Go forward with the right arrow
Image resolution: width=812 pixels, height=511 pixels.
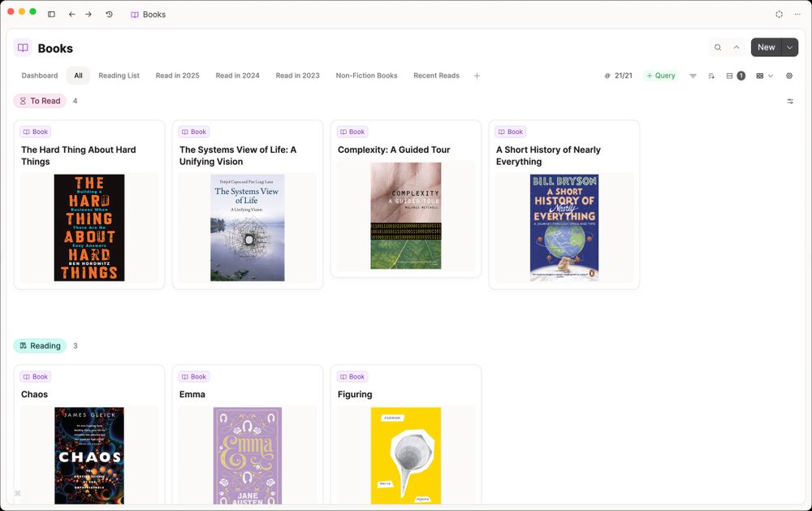tap(89, 15)
